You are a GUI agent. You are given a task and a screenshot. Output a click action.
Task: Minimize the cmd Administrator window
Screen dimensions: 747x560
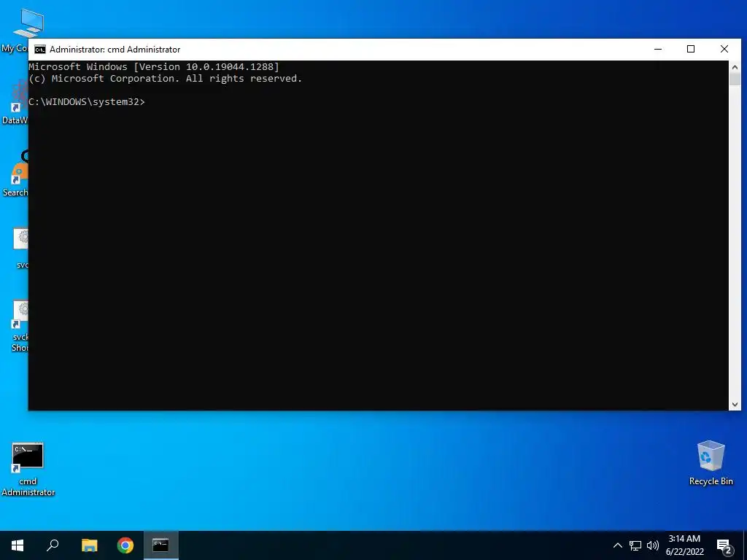(x=658, y=49)
